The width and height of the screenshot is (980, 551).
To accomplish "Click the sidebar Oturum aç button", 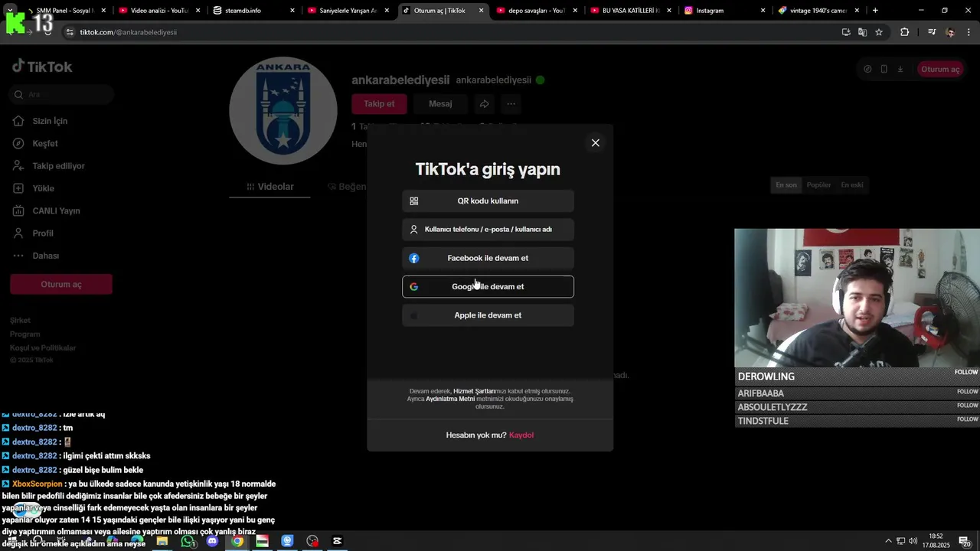I will coord(61,285).
